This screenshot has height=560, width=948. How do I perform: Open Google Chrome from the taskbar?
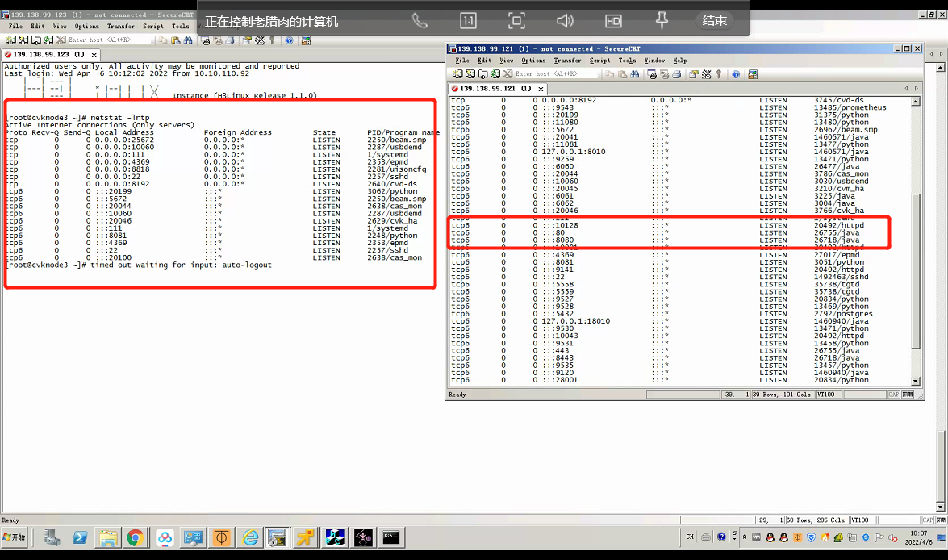(136, 537)
